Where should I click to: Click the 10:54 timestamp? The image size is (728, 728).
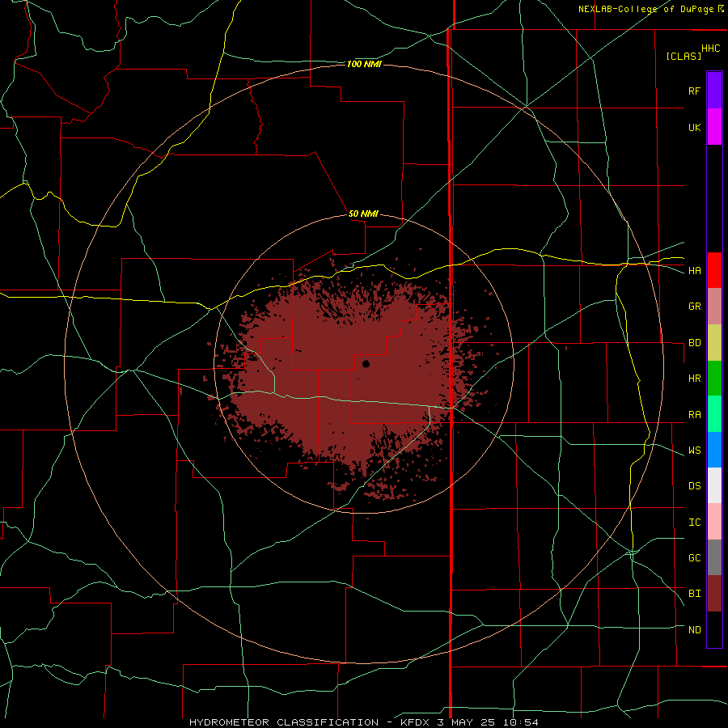[x=520, y=722]
